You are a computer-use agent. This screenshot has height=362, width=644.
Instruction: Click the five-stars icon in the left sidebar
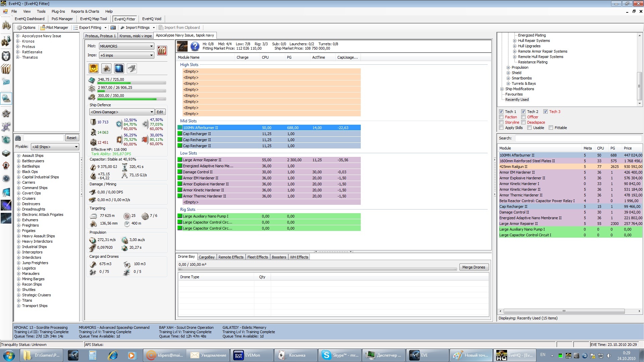tap(6, 114)
